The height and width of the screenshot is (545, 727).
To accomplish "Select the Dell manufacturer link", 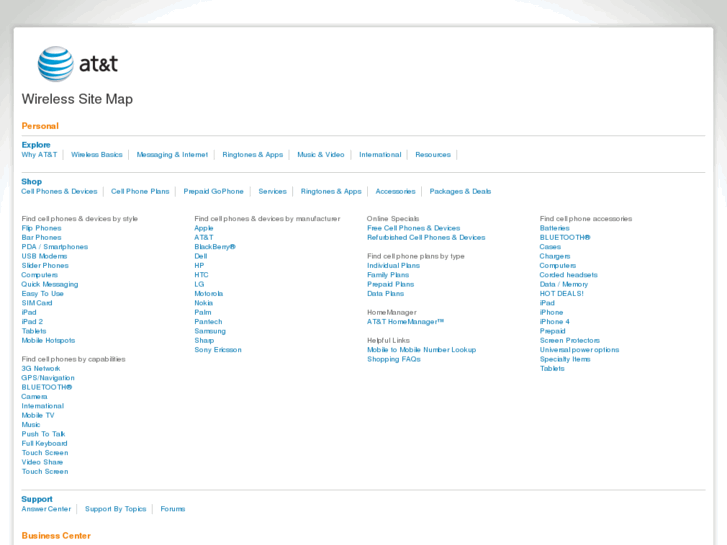I will [200, 256].
